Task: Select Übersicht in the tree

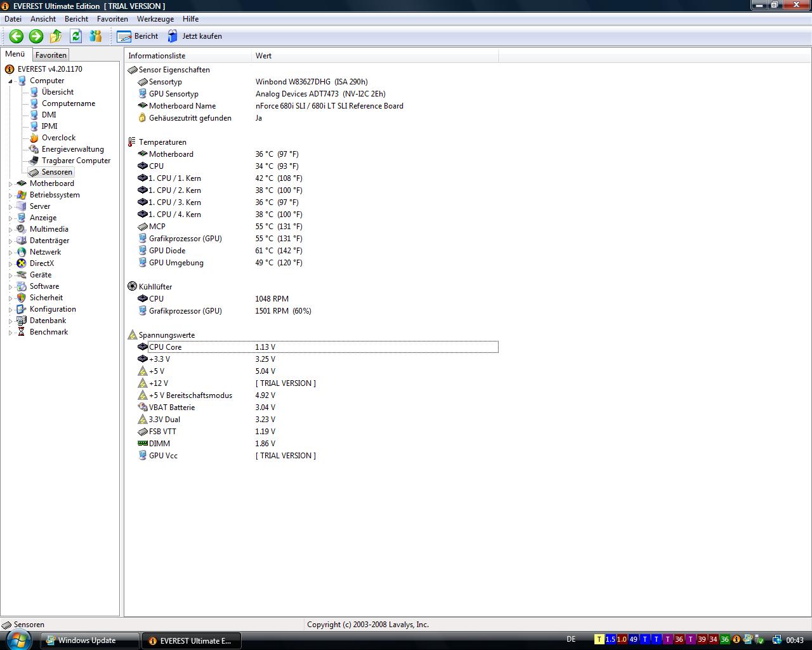Action: click(x=58, y=92)
